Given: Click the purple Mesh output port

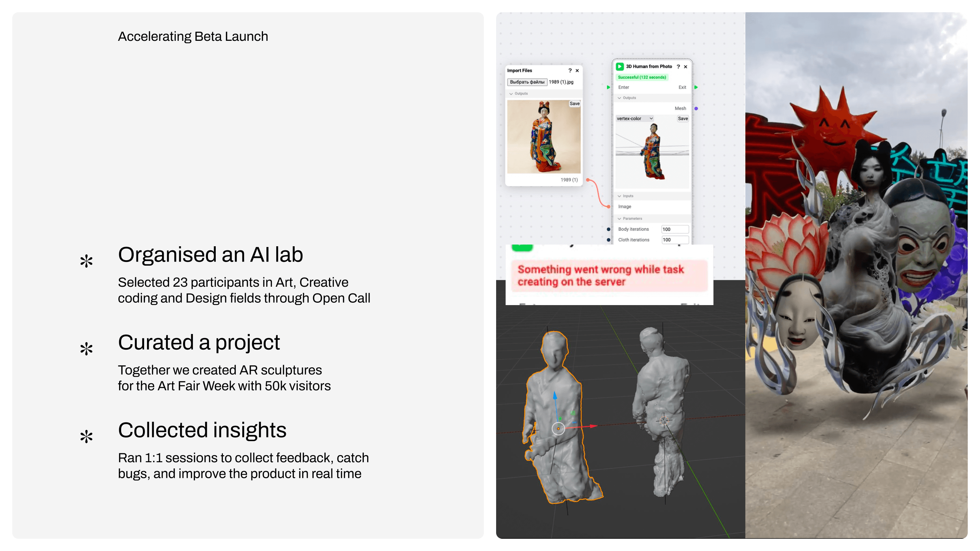Looking at the screenshot, I should tap(696, 108).
